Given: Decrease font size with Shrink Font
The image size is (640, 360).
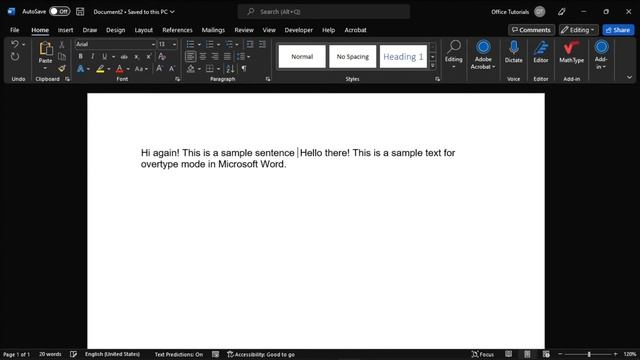Looking at the screenshot, I should pos(172,69).
